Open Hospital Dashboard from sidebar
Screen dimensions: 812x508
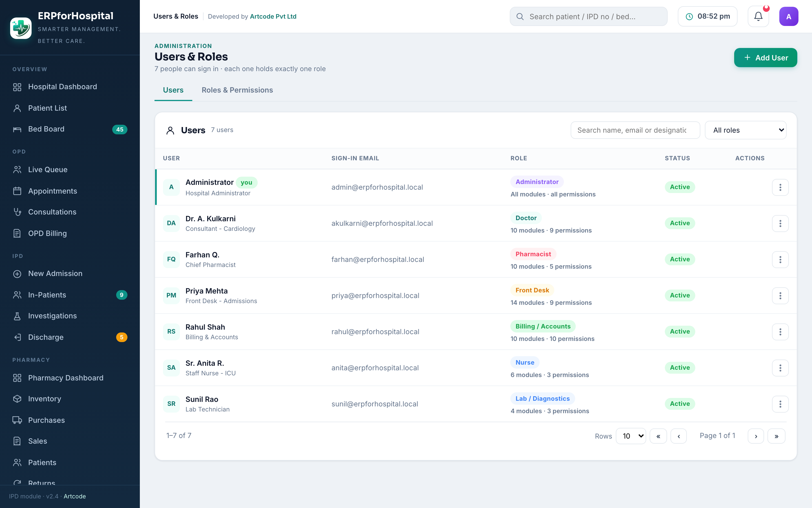(70, 87)
